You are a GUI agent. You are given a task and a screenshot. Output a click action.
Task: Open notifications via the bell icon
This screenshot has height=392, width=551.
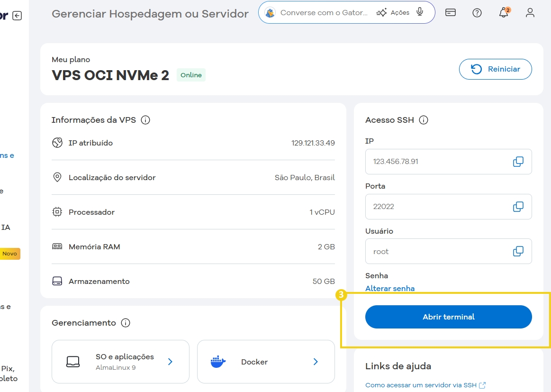pos(503,13)
